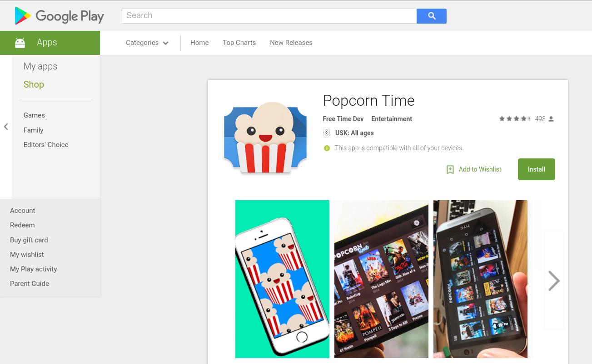Click the magnifying glass search button
Viewport: 592px width, 364px height.
pyautogui.click(x=432, y=16)
